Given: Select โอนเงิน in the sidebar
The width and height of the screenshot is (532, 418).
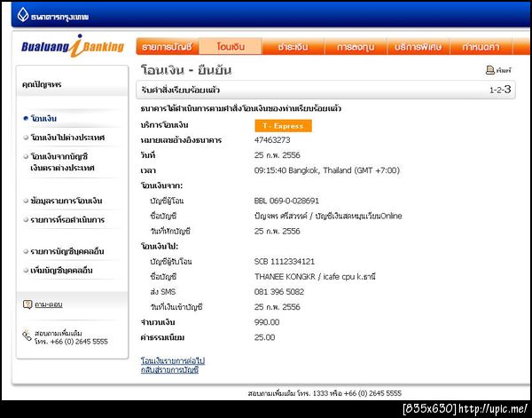Looking at the screenshot, I should tap(43, 119).
